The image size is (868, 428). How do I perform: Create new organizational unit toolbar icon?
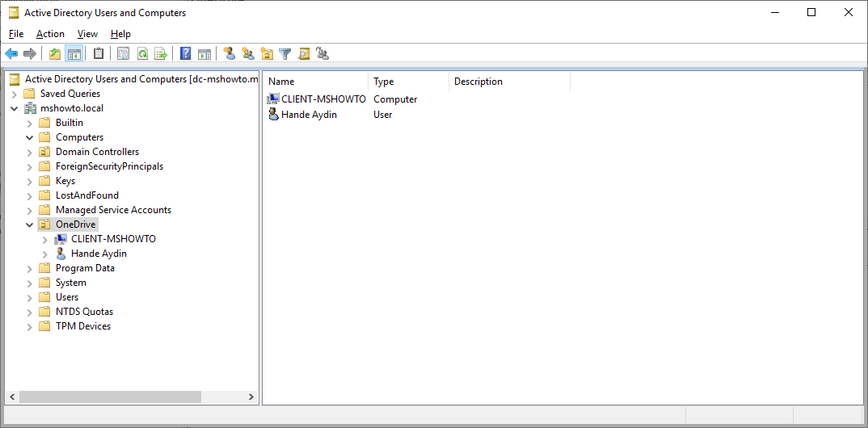pos(267,53)
